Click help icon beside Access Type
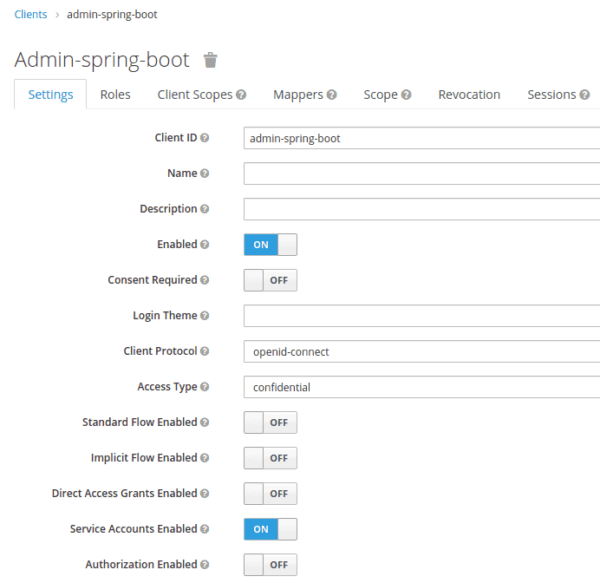 coord(205,387)
